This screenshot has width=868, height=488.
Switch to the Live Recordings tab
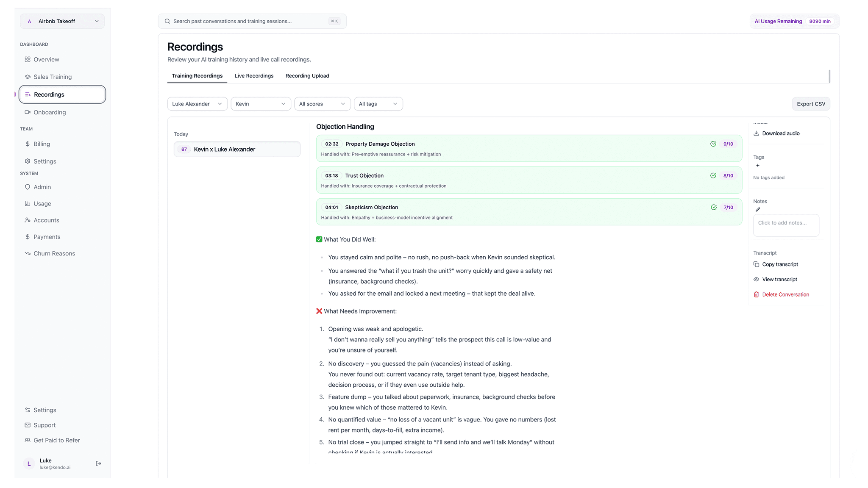click(x=254, y=76)
